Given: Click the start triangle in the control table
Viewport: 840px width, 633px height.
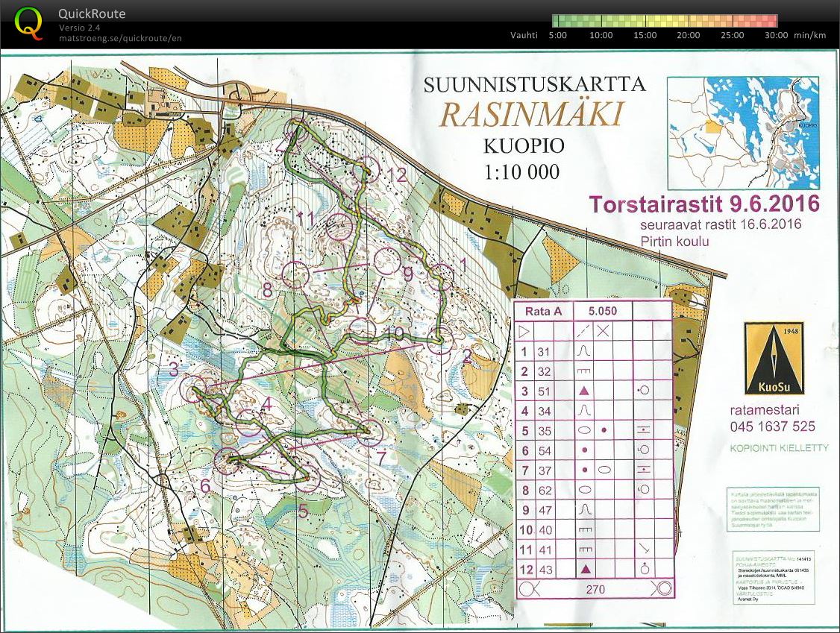Looking at the screenshot, I should click(524, 331).
